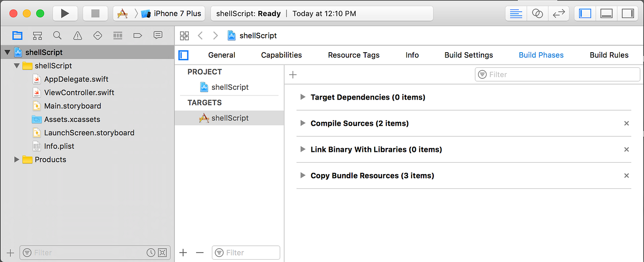The width and height of the screenshot is (644, 262).
Task: Click the Stop button in toolbar
Action: click(x=95, y=13)
